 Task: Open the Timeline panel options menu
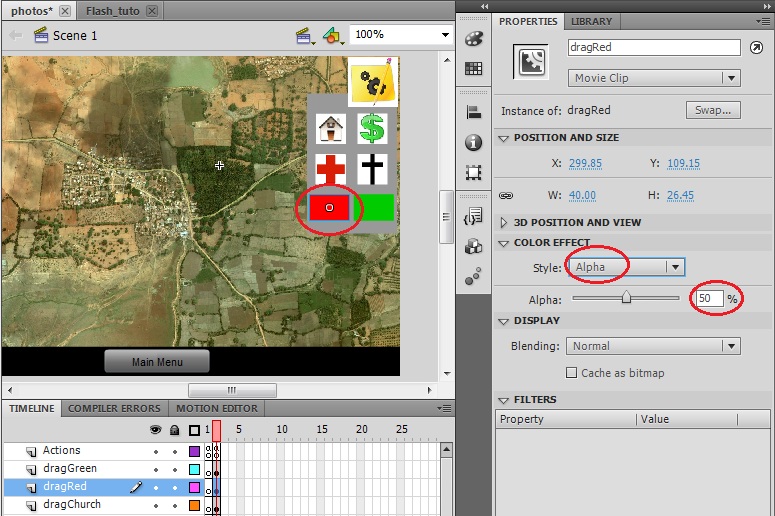coord(444,408)
